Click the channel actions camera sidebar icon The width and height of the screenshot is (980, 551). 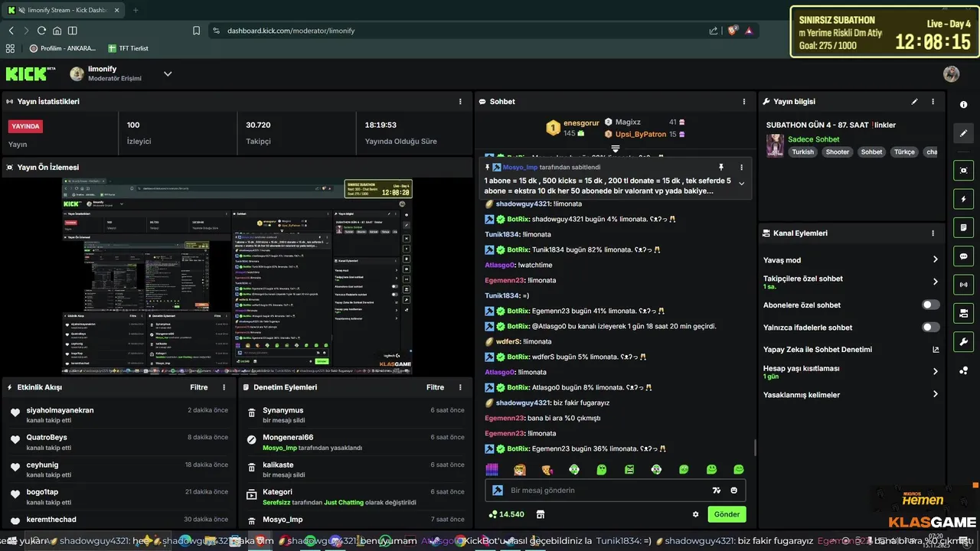tap(963, 313)
